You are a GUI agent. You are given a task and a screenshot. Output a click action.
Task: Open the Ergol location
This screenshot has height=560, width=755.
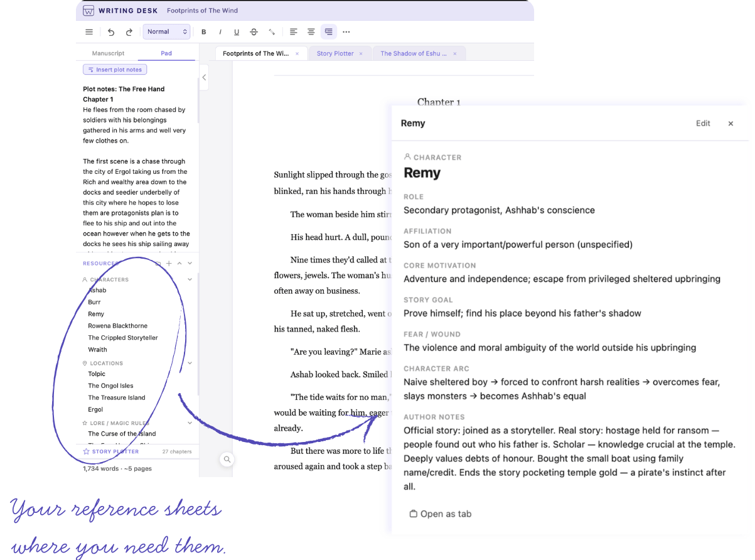pyautogui.click(x=95, y=409)
